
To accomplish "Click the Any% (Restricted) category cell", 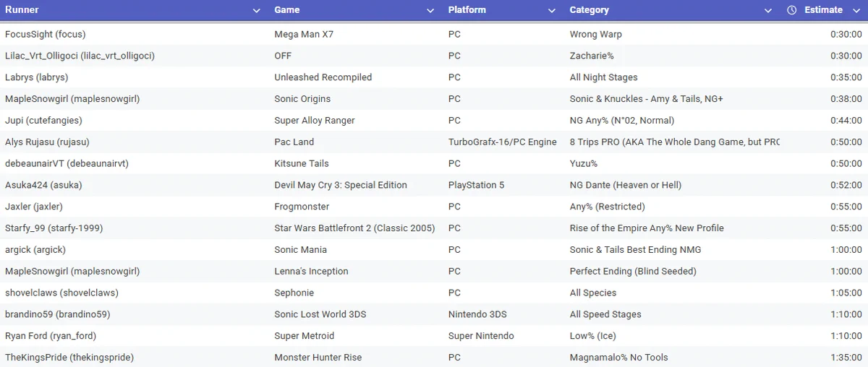I will [607, 207].
